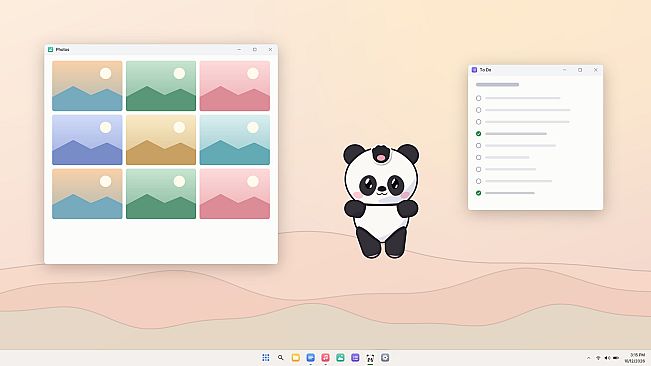Check the third task in To Do list

(479, 122)
